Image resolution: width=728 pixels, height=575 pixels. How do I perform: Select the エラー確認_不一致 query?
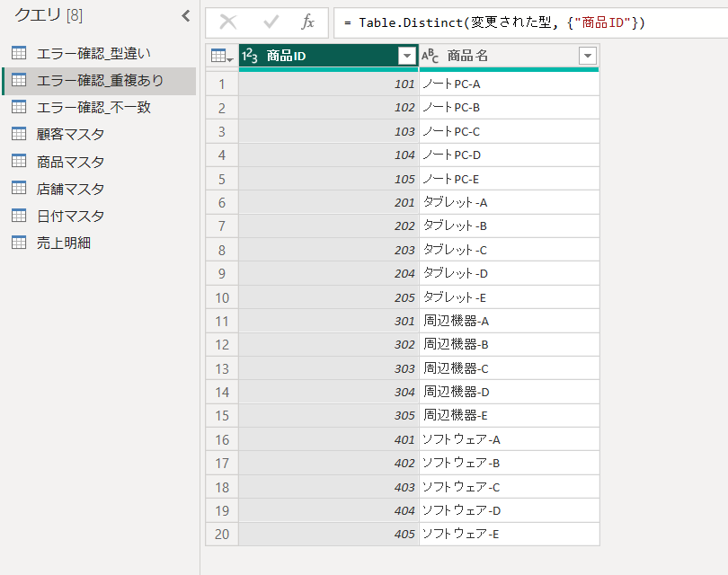point(100,108)
